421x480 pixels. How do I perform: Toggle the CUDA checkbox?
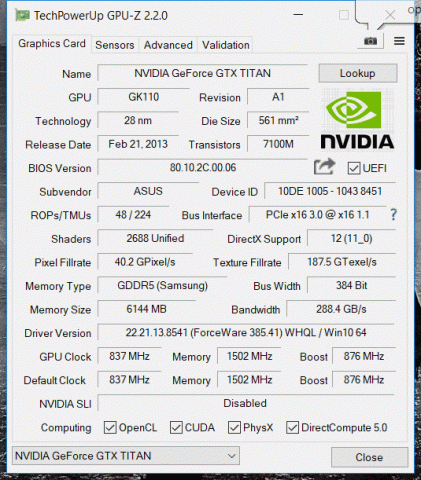tap(176, 427)
